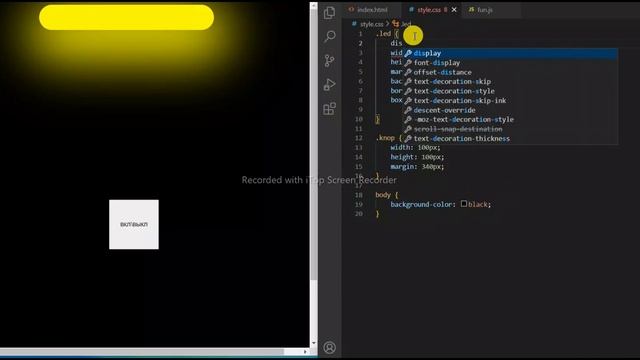This screenshot has width=640, height=360.
Task: Click the '.led {' selector on line 1
Action: [387, 34]
